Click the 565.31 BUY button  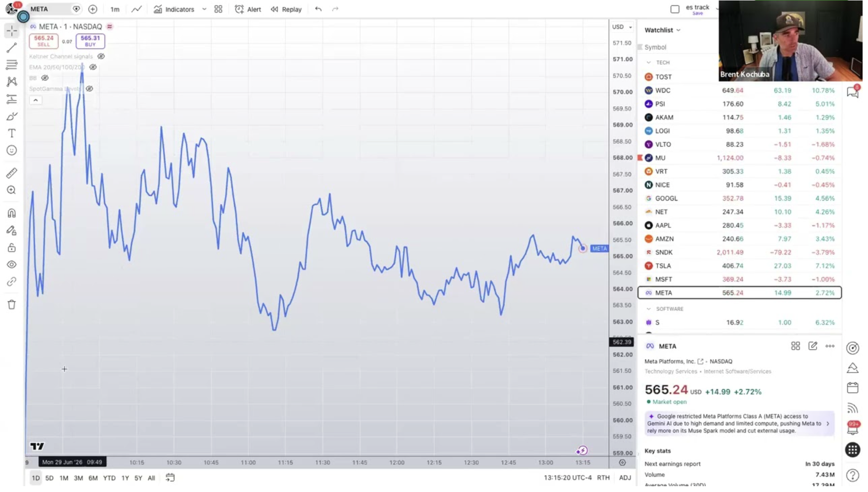coord(90,41)
